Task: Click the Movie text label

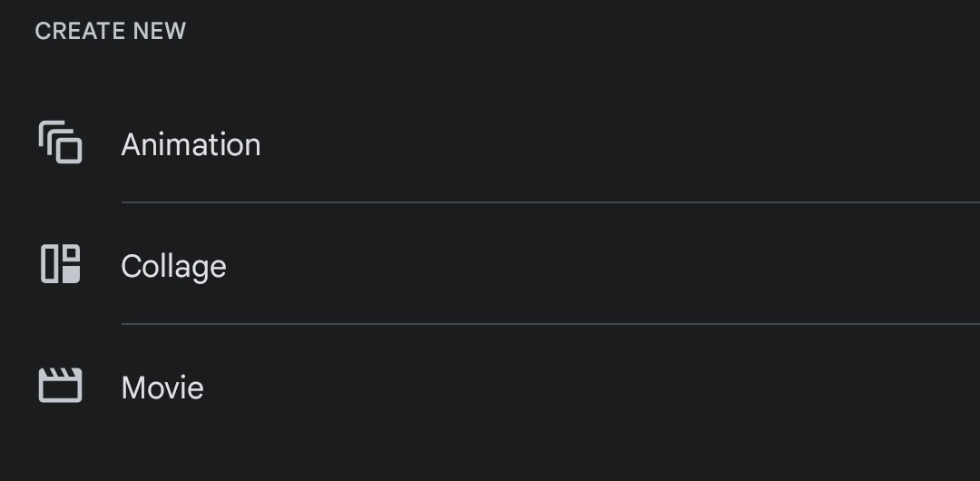Action: [162, 388]
